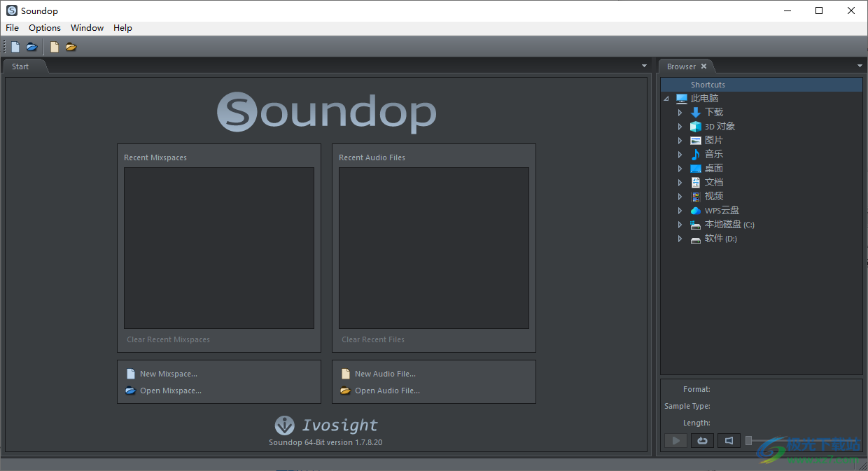This screenshot has height=471, width=868.
Task: Expand the 3D 对象 folder node
Action: tap(680, 127)
